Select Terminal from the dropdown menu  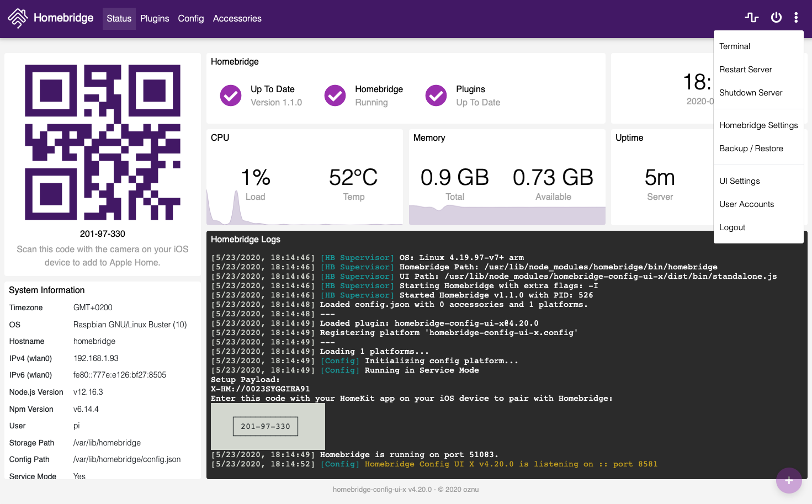point(758,46)
